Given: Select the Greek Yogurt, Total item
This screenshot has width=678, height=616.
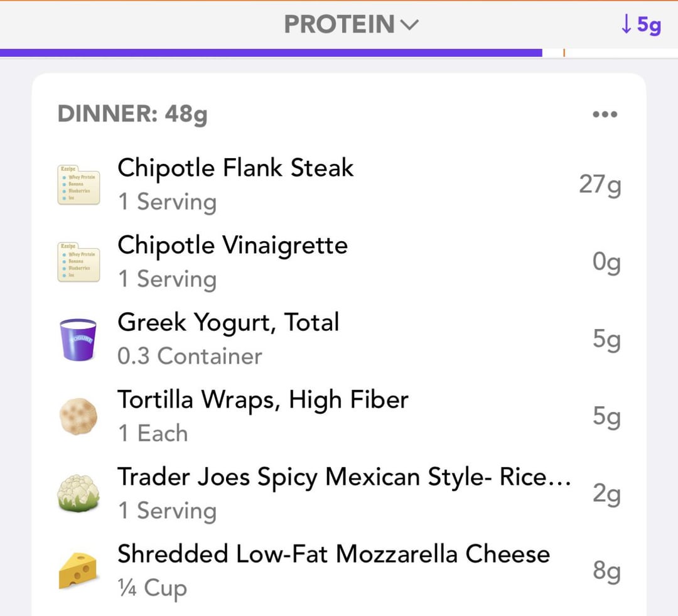Looking at the screenshot, I should click(x=339, y=340).
